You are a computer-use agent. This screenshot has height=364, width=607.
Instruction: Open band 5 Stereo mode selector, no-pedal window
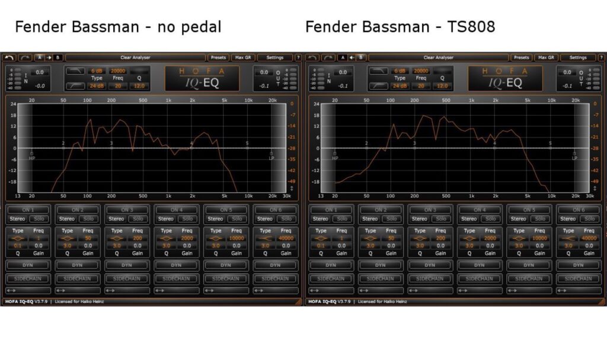[x=215, y=219]
